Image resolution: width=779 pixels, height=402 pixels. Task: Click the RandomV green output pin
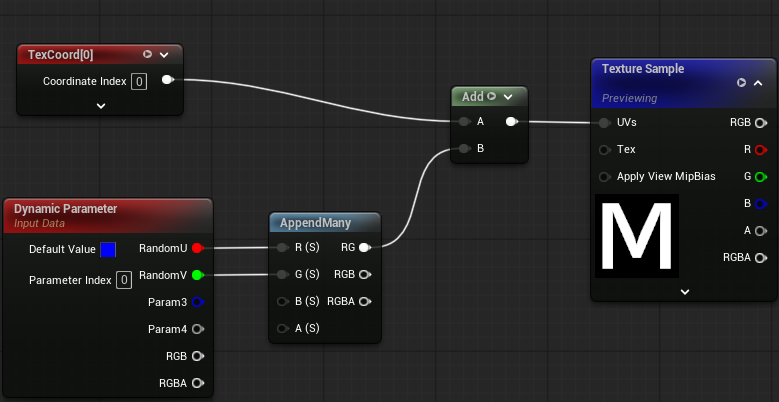pos(197,275)
